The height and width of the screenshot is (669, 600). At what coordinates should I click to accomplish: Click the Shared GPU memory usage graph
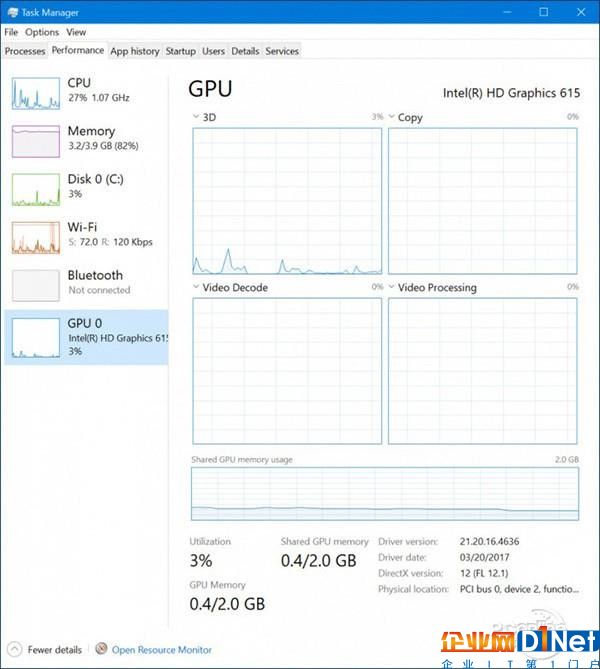[x=385, y=494]
